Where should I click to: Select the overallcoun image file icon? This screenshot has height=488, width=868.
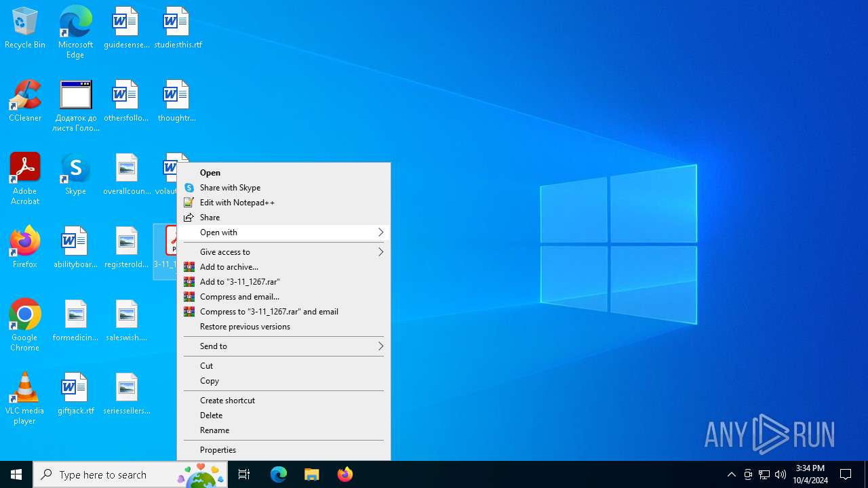tap(126, 175)
